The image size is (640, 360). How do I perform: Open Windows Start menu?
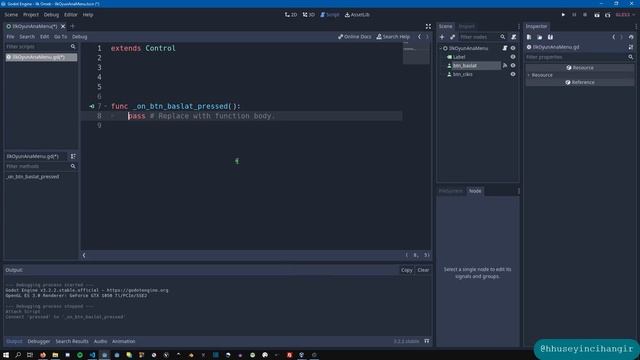pos(6,355)
